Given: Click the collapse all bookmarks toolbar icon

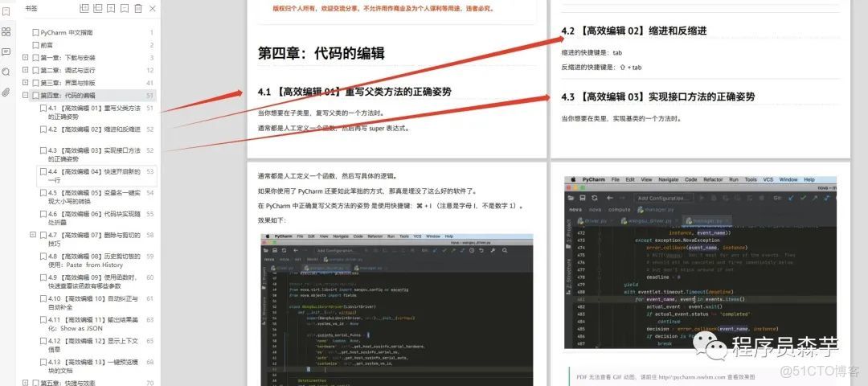Looking at the screenshot, I should click(97, 8).
